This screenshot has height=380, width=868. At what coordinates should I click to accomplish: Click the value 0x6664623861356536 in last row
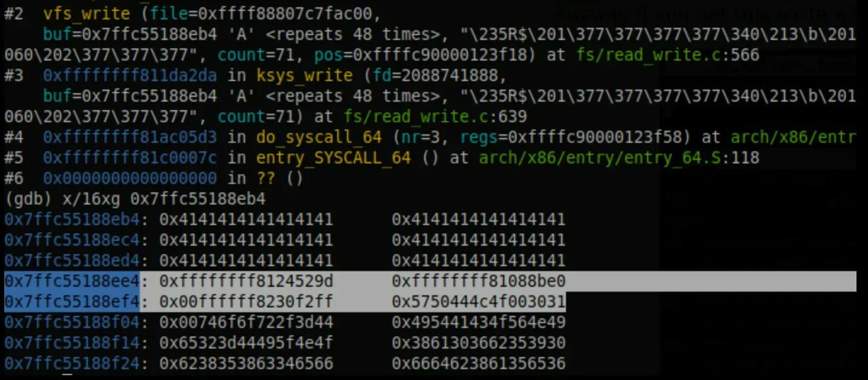pyautogui.click(x=478, y=364)
